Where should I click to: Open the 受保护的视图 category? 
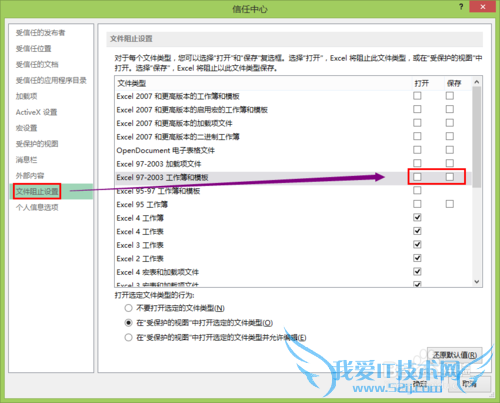(37, 144)
